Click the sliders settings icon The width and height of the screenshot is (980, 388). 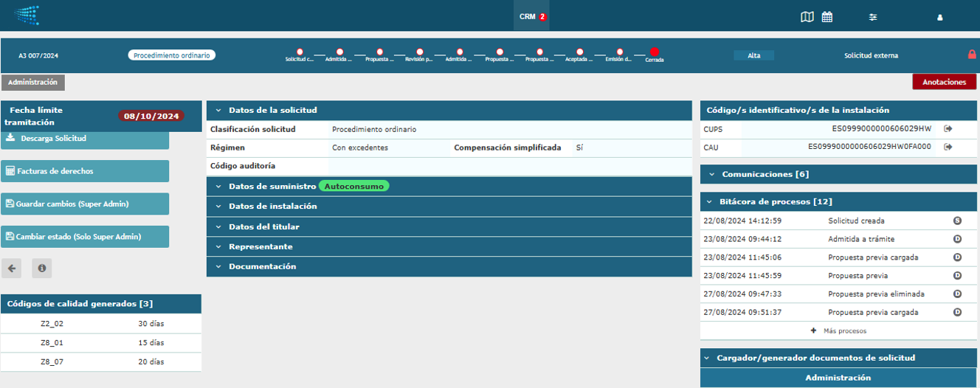[873, 17]
